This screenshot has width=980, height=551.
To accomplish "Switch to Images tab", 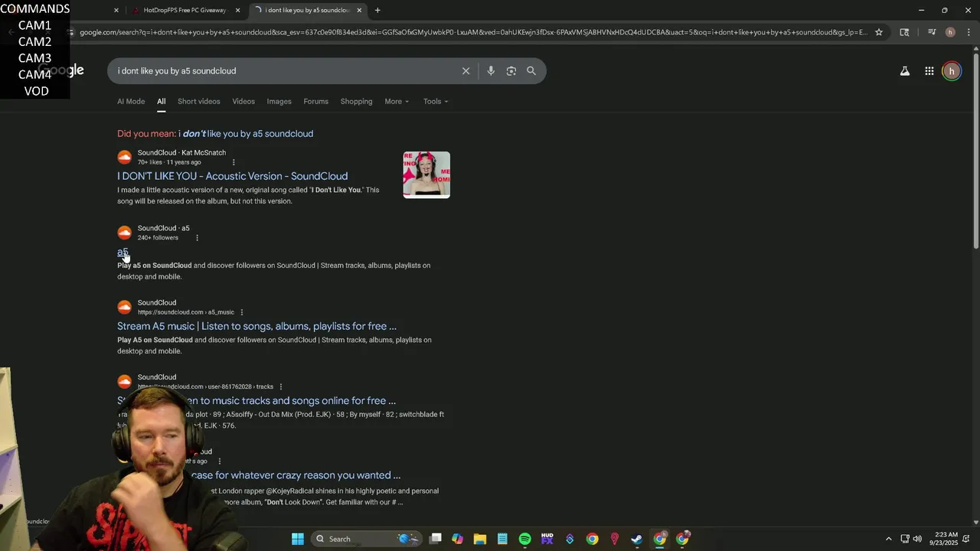I will [x=279, y=101].
